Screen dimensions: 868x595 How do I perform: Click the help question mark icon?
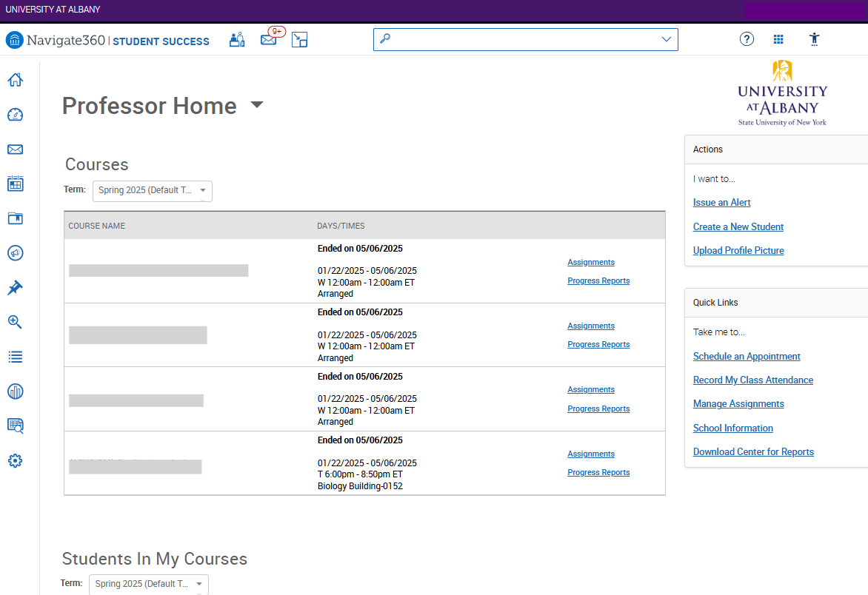point(747,39)
